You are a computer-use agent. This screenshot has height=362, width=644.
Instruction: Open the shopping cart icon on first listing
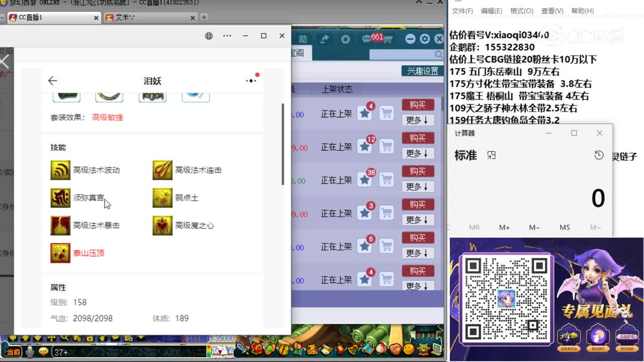tap(386, 113)
